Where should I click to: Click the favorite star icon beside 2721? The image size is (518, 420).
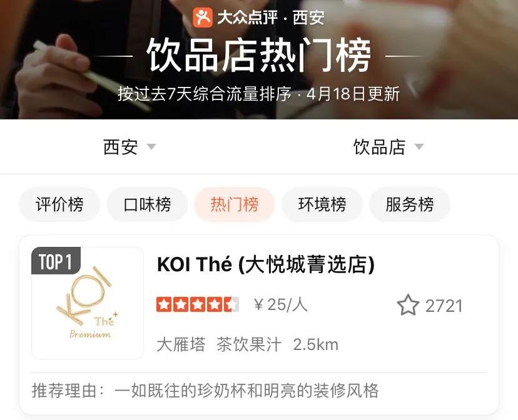(408, 305)
